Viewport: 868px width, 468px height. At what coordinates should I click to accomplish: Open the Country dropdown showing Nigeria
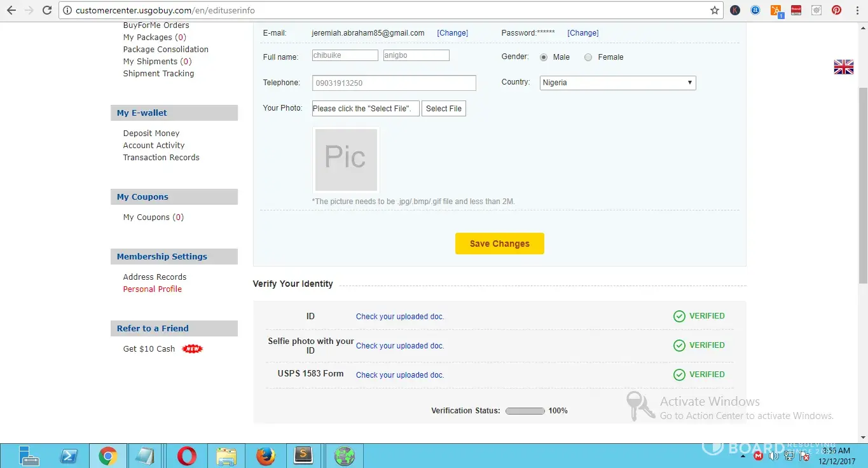[x=617, y=83]
